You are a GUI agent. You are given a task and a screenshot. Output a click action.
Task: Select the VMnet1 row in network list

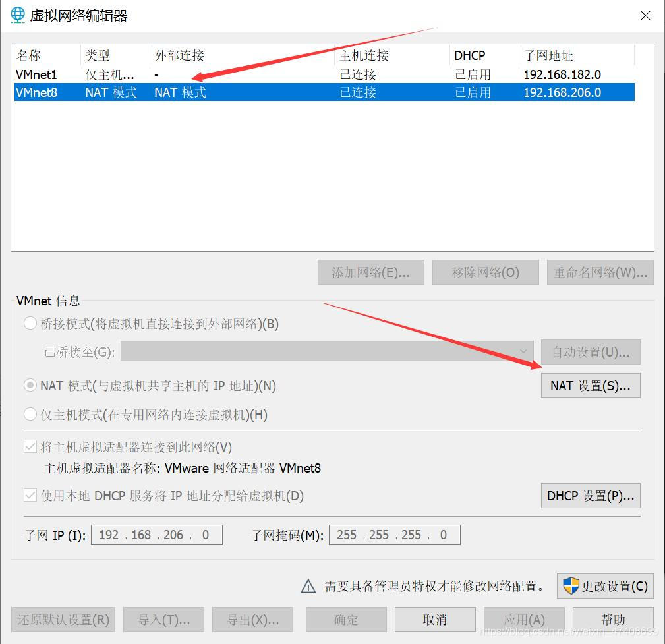324,74
